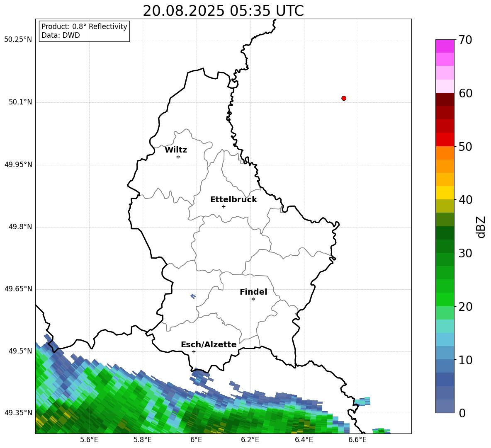Click the 'Findel' city label
The width and height of the screenshot is (491, 448).
pos(253,292)
